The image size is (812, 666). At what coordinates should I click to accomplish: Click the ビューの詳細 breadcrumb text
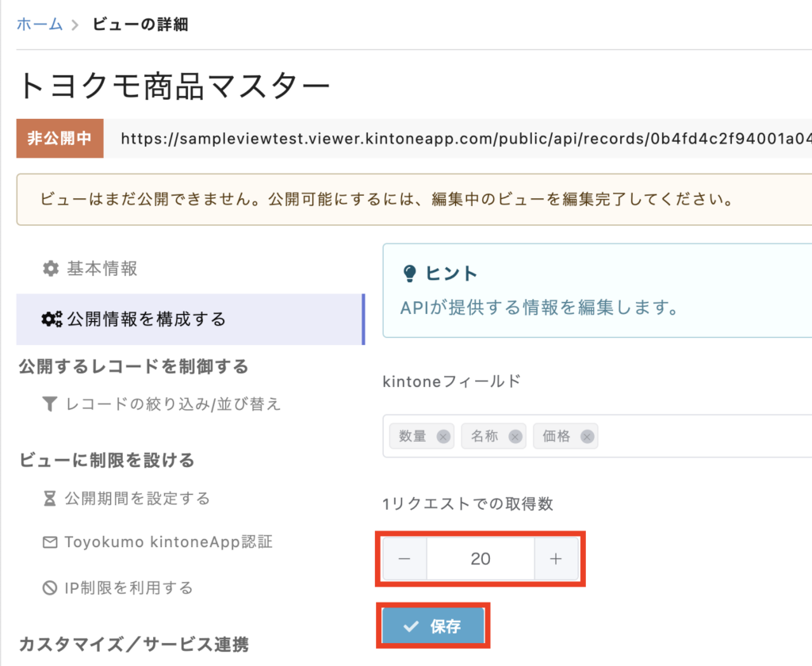click(x=140, y=25)
